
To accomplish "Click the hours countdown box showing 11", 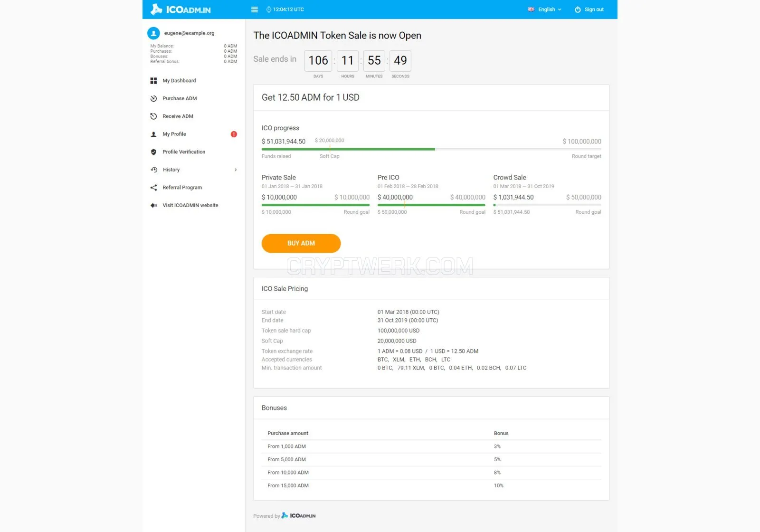I will pos(348,61).
